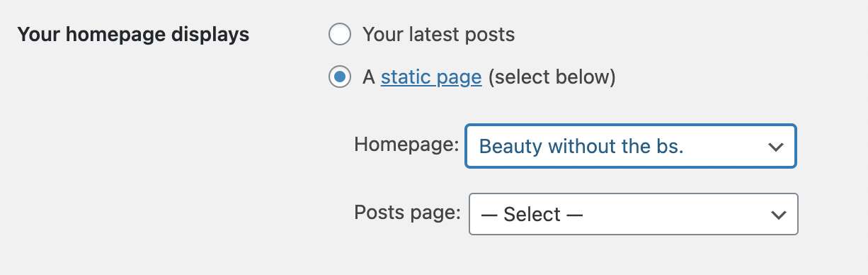Pick a posts page from the lower select box

click(x=634, y=214)
